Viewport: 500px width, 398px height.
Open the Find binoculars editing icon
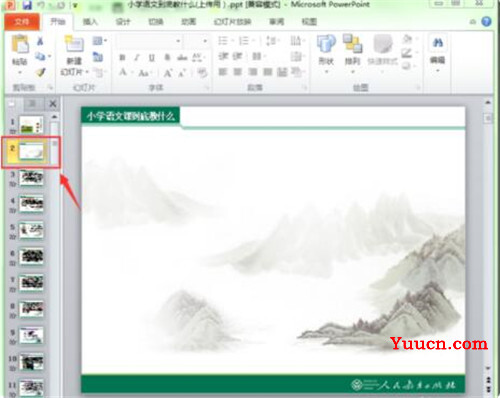click(438, 43)
